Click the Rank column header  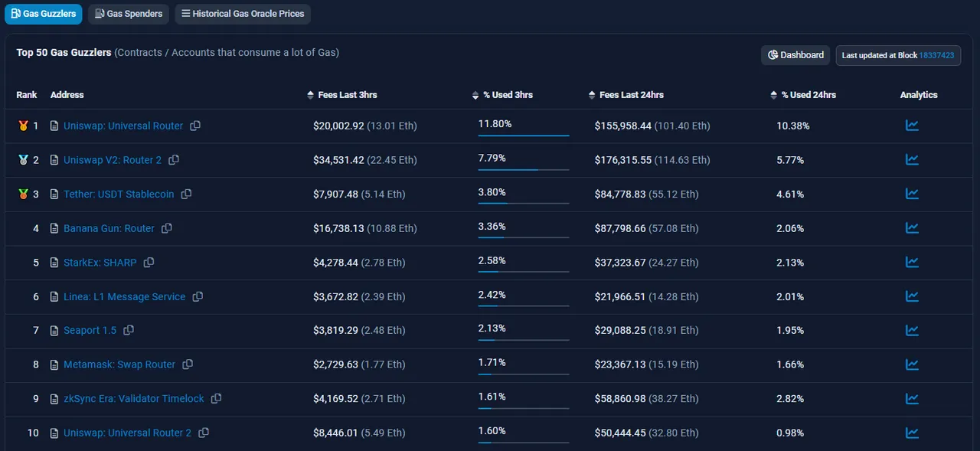click(27, 95)
